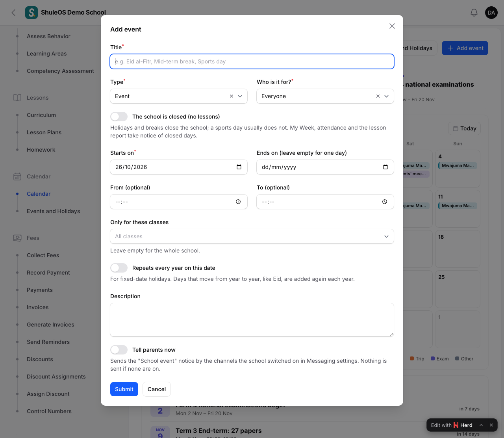The image size is (504, 438).
Task: Toggle The school is closed switch
Action: (x=119, y=117)
